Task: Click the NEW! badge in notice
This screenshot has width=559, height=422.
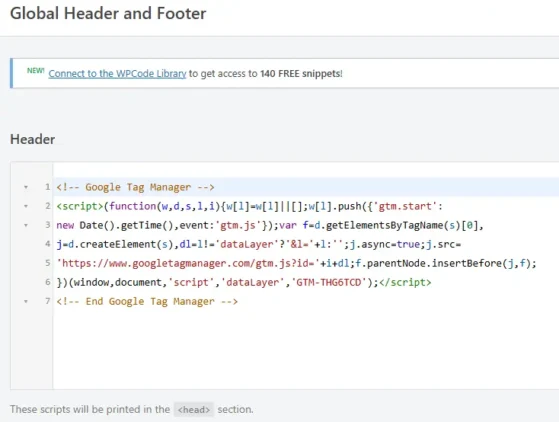Action: [36, 71]
